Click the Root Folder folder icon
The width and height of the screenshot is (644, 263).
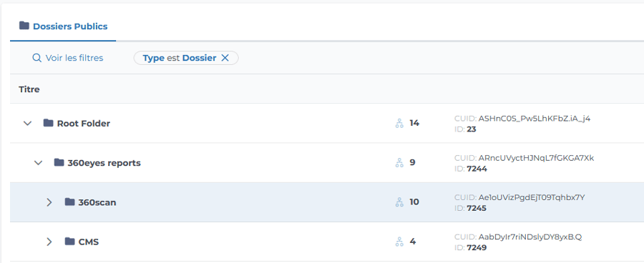click(49, 123)
